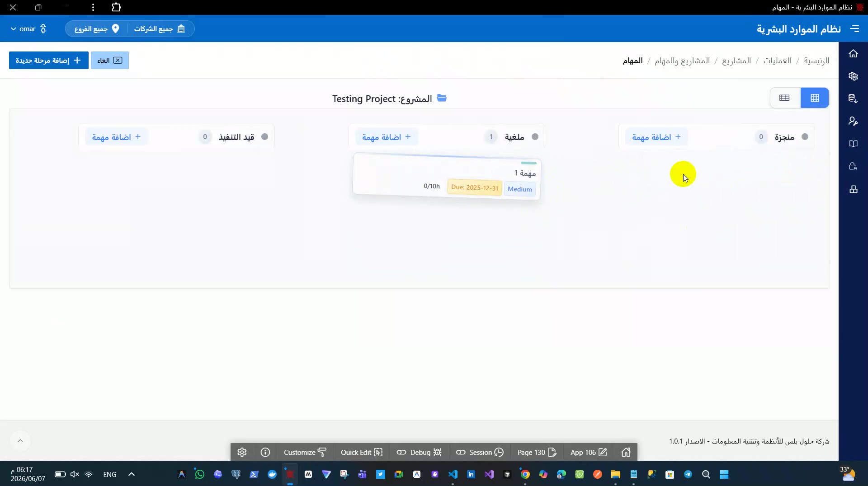Open the جميع الفروع branch filter

[x=97, y=29]
